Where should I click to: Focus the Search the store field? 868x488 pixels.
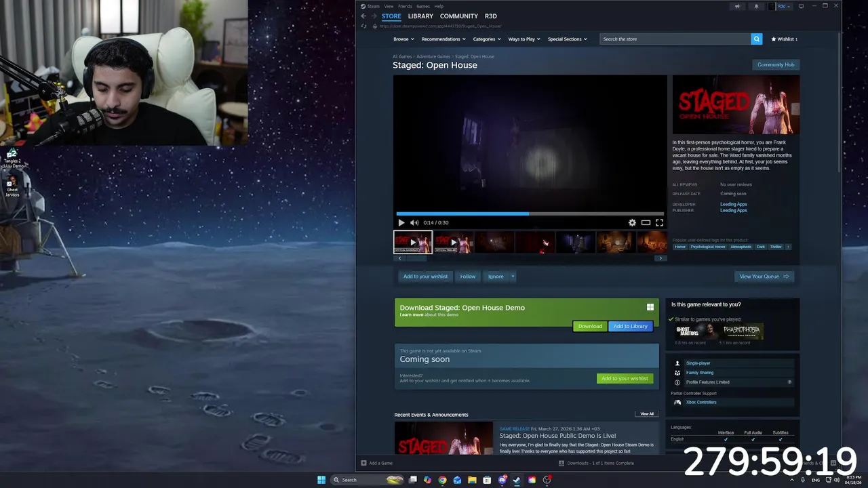[675, 39]
